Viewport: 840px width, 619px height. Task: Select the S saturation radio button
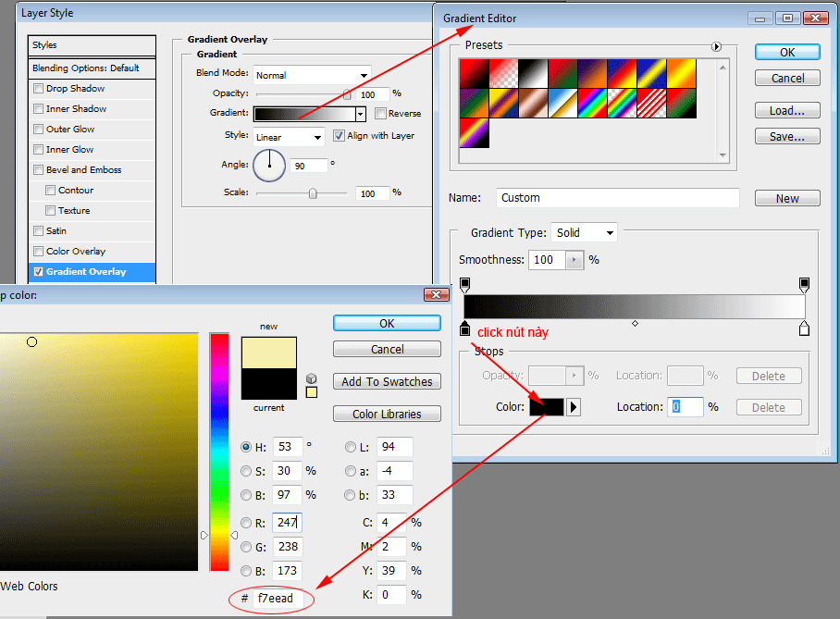[x=246, y=471]
